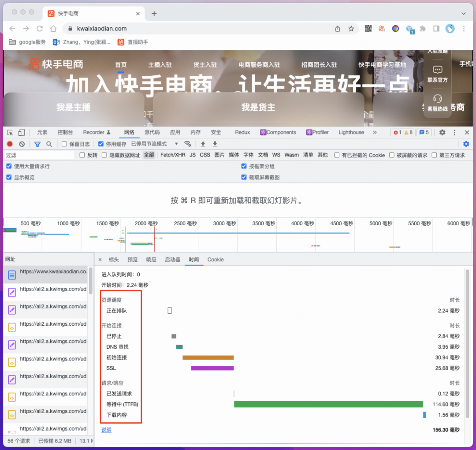Activate the DevTools inspect element picker
The width and height of the screenshot is (476, 450).
point(10,132)
